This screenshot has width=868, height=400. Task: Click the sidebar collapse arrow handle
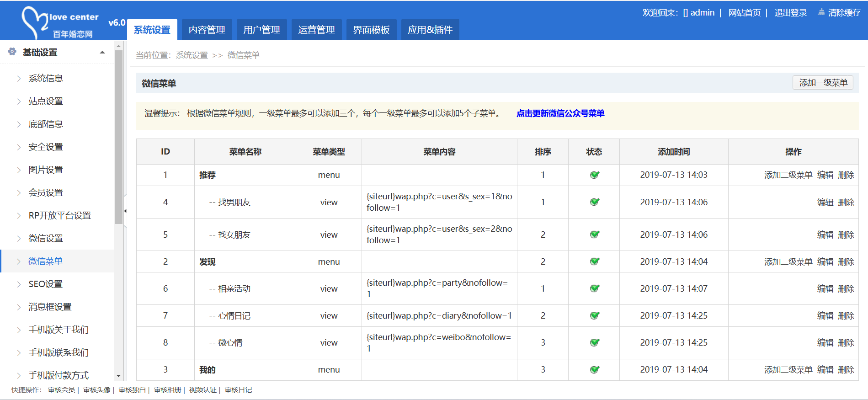(125, 211)
